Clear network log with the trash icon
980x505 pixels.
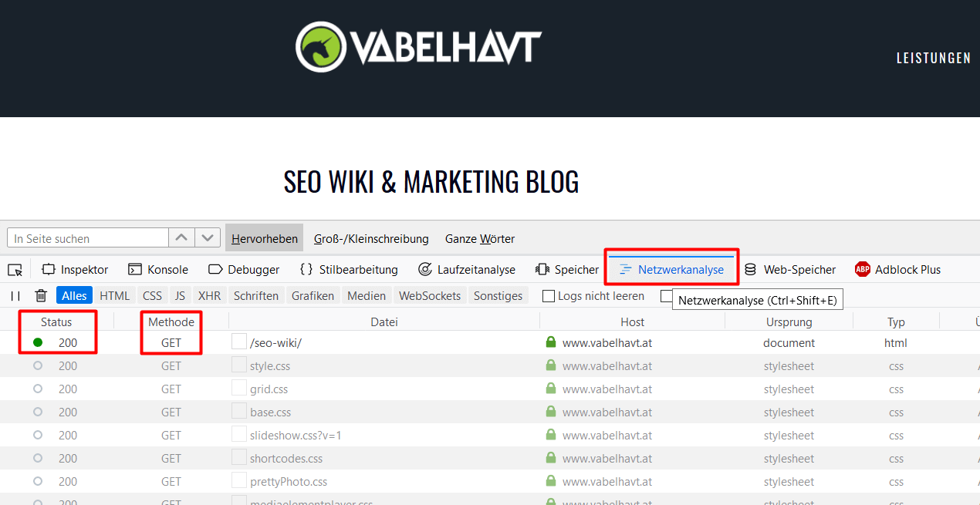coord(41,295)
